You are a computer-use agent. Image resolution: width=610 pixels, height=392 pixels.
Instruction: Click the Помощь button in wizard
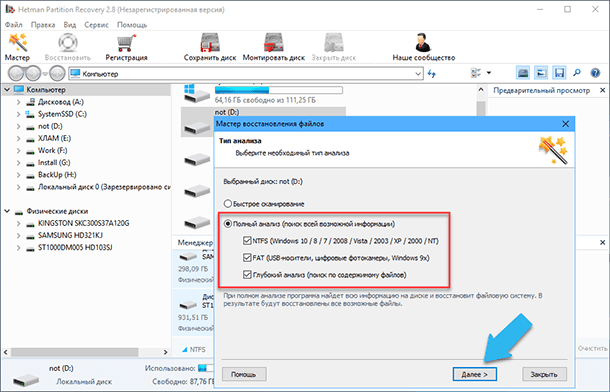[x=244, y=374]
